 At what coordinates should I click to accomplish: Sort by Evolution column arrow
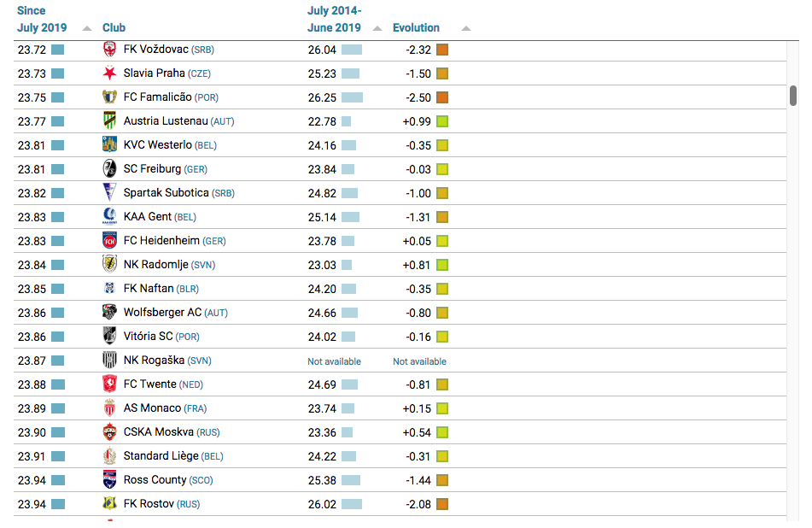pos(465,28)
